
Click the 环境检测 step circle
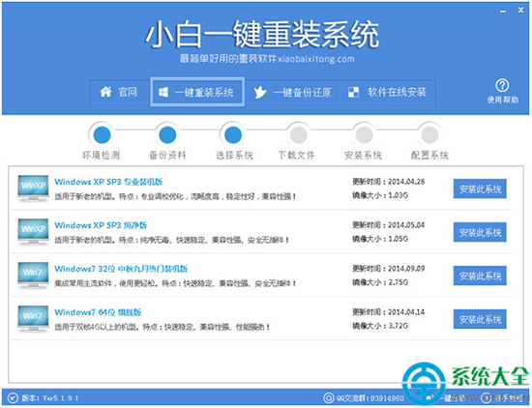pyautogui.click(x=102, y=135)
